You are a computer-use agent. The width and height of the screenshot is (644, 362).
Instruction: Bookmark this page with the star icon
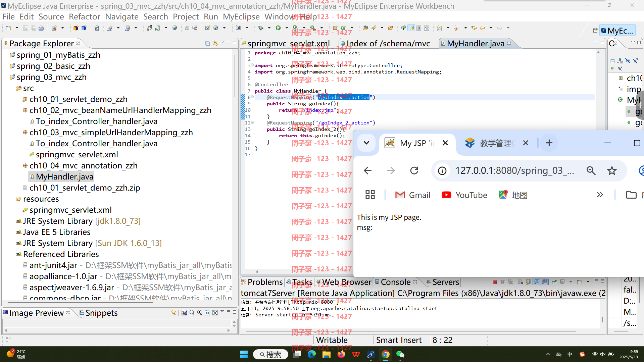612,171
